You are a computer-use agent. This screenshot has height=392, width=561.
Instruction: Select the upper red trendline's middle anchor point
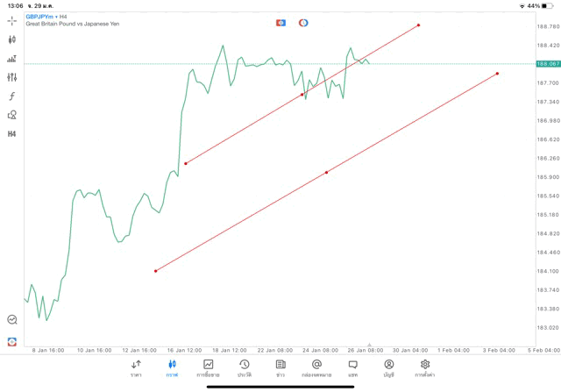point(302,95)
